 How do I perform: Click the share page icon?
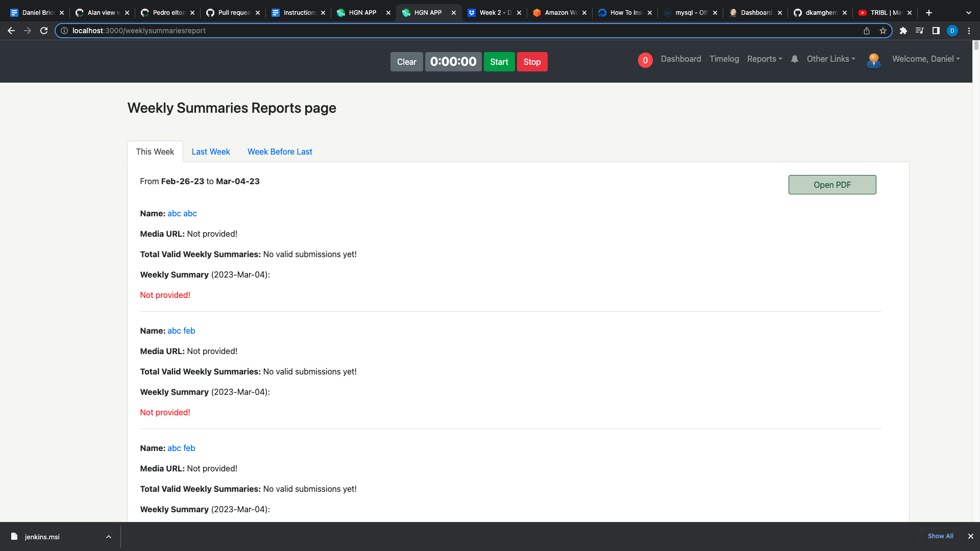pos(867,31)
